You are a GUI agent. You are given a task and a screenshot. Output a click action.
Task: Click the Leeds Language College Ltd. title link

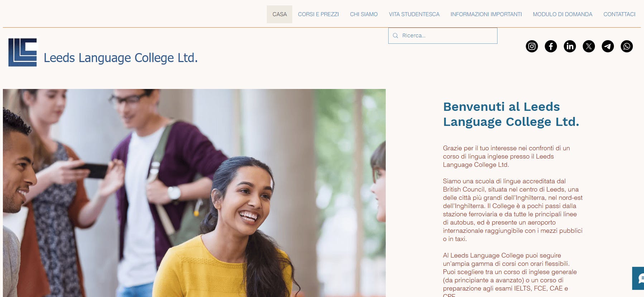coord(121,58)
